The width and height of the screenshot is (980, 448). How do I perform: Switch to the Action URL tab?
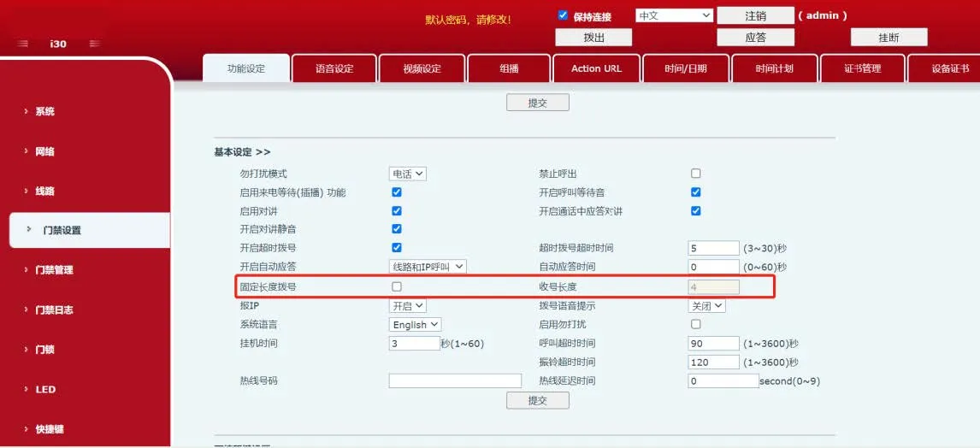pyautogui.click(x=596, y=68)
